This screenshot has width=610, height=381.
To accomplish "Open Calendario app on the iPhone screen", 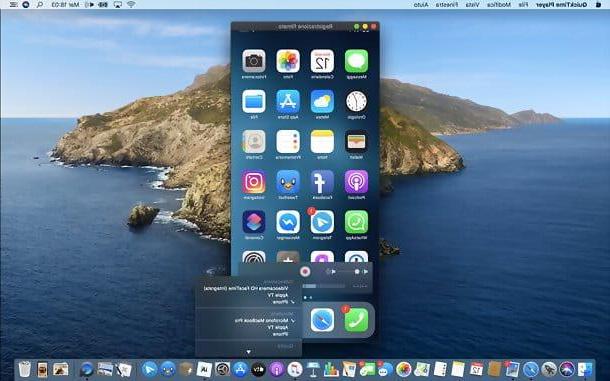I will tap(322, 61).
